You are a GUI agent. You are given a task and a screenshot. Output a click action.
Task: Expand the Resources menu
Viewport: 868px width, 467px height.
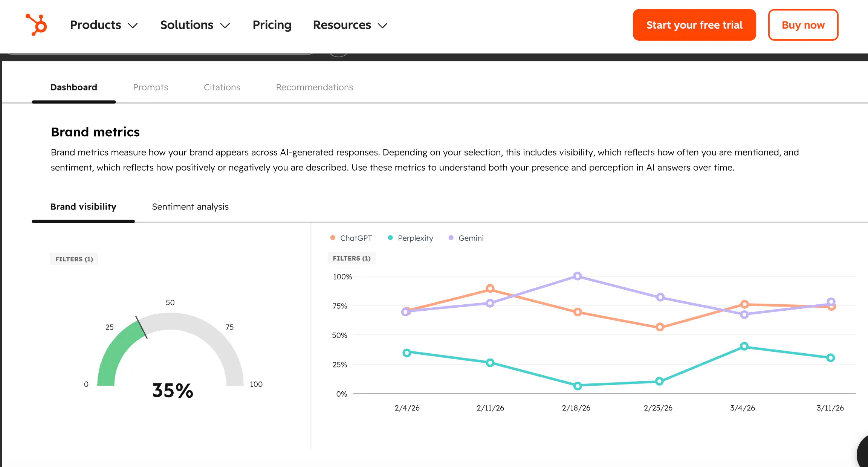350,25
